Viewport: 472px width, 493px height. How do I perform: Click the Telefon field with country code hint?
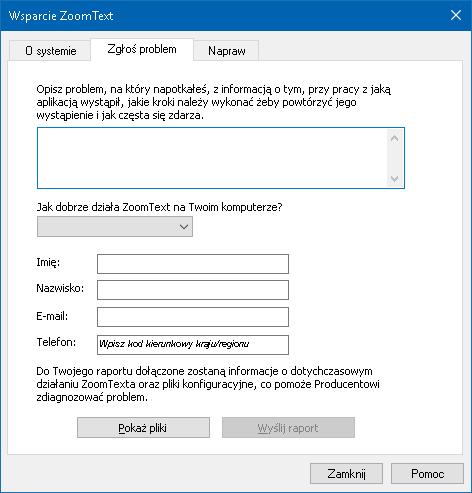click(x=193, y=345)
